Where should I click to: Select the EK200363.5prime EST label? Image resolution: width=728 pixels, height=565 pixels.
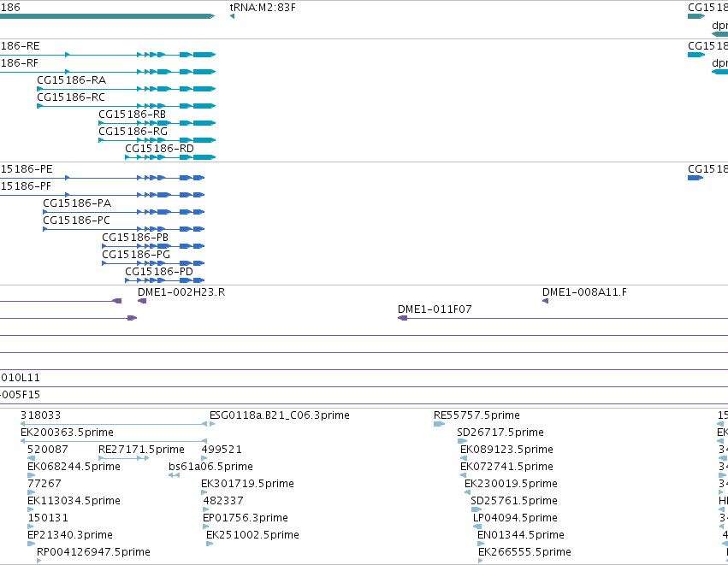tap(68, 433)
